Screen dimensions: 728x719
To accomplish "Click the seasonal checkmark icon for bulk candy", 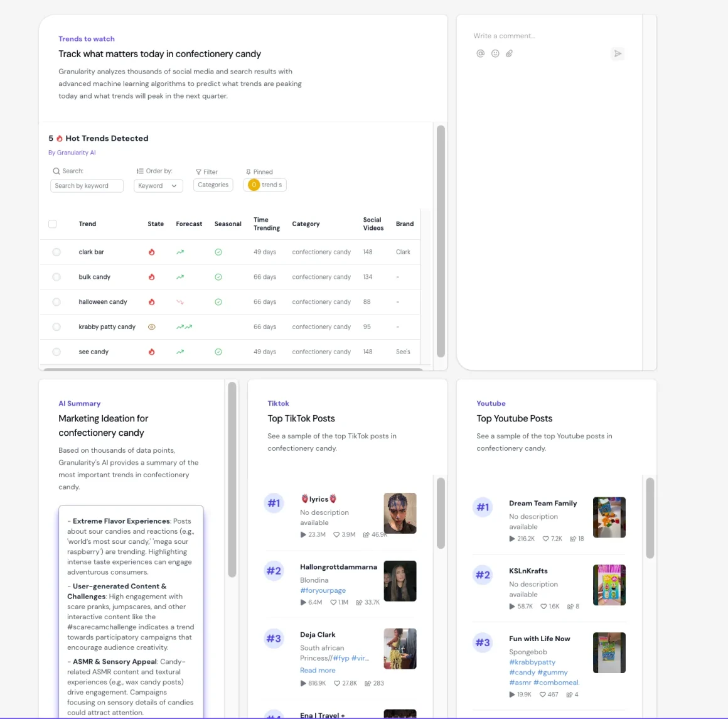I will click(218, 277).
